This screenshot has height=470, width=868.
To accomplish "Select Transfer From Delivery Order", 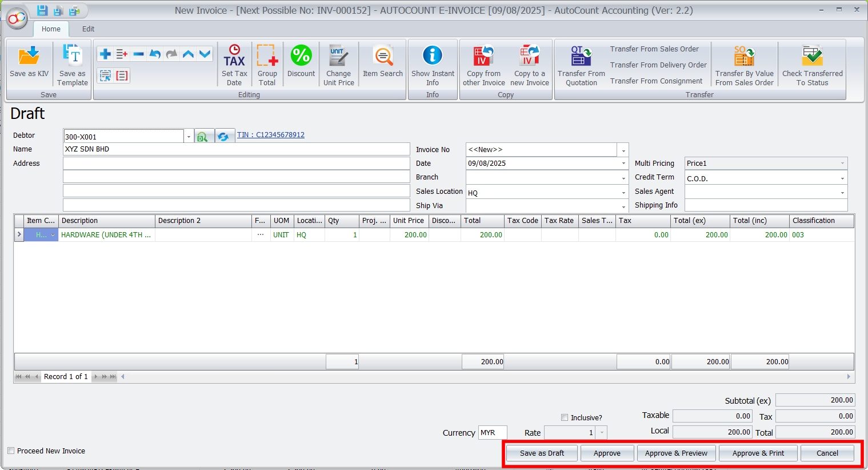I will [658, 65].
